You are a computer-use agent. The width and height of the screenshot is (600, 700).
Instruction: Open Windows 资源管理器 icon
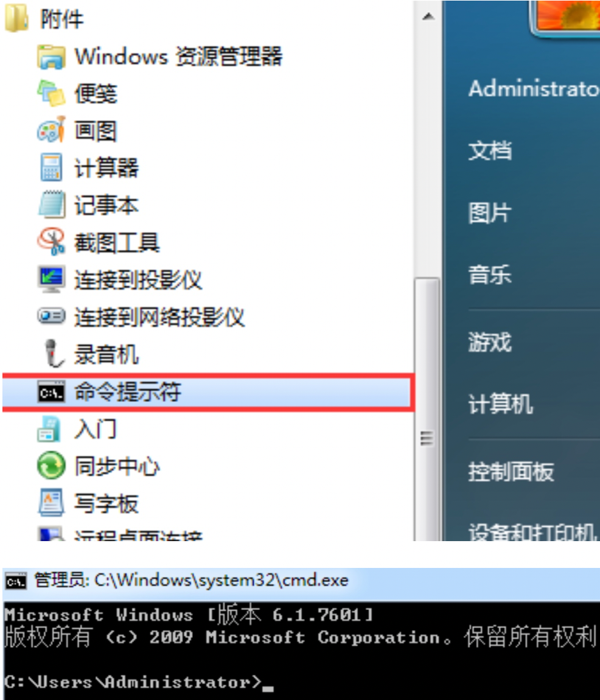[x=51, y=57]
